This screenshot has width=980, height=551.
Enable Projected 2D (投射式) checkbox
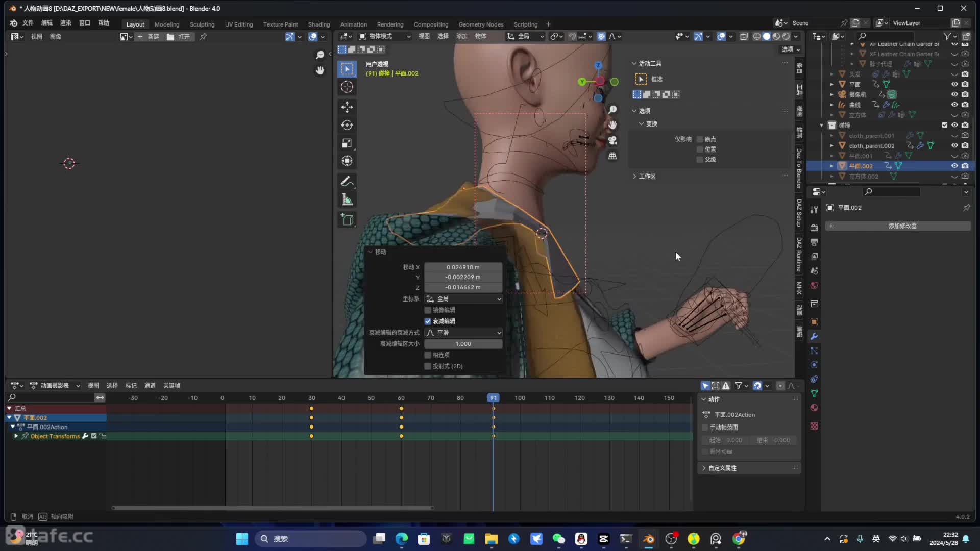428,366
